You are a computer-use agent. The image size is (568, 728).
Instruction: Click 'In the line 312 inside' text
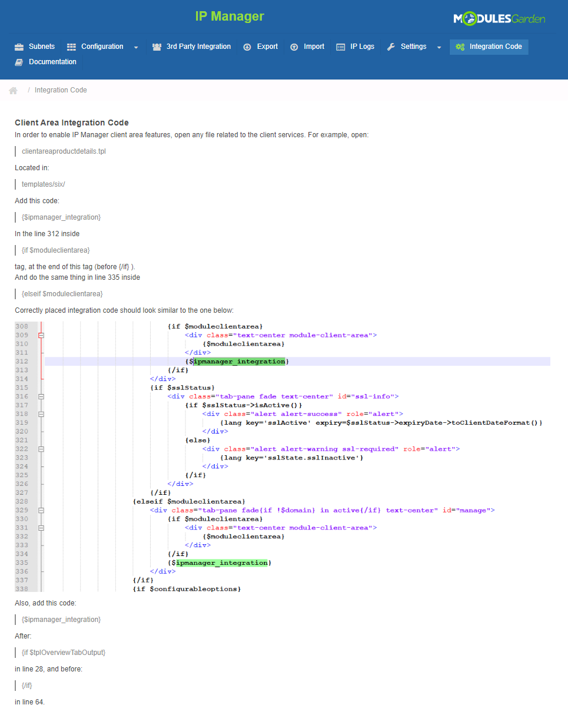click(47, 234)
